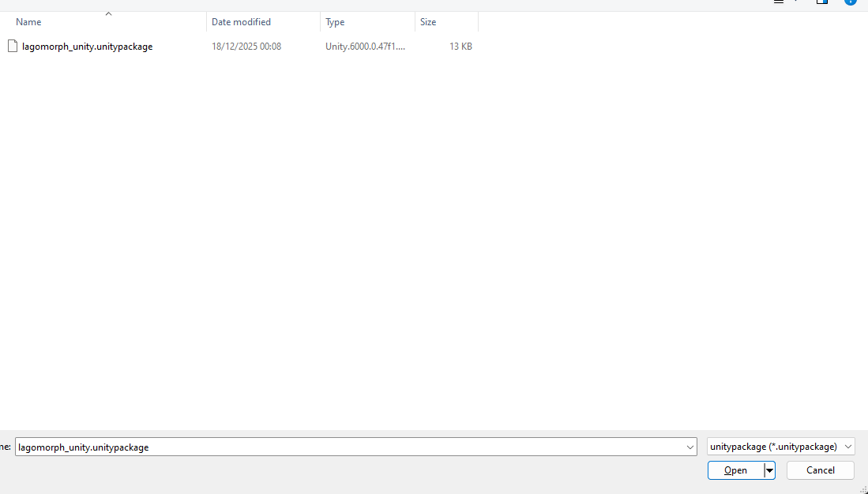Open the view options list icon
This screenshot has height=494, width=868.
[779, 2]
